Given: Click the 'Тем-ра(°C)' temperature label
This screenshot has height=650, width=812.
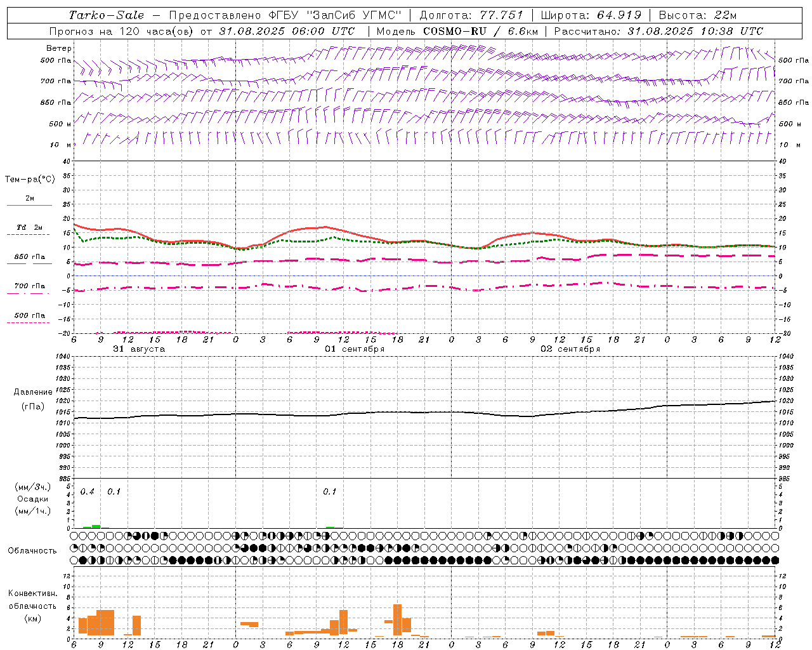Looking at the screenshot, I should [30, 180].
